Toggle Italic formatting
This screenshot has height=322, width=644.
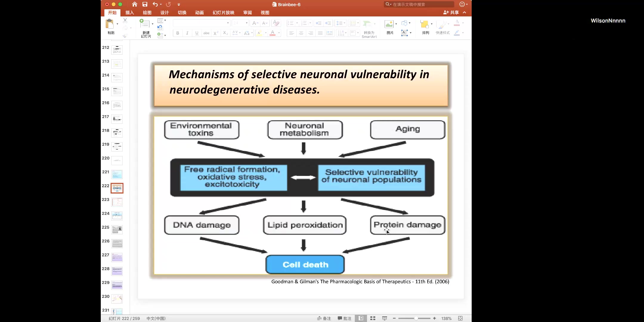pos(187,33)
